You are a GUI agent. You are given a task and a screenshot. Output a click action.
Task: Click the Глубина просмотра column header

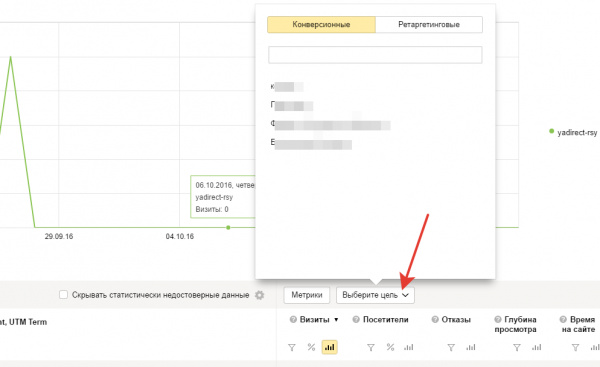tap(515, 324)
